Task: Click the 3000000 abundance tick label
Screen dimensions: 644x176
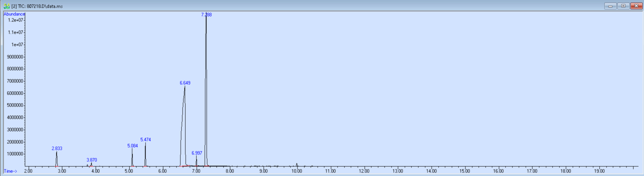Action: 15,130
